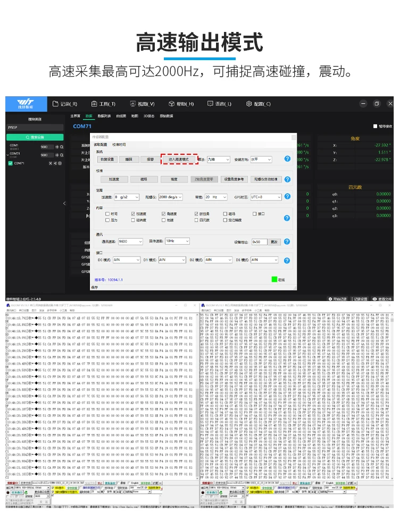Click the 搜索设备 green search button
This screenshot has width=399, height=532.
pos(35,137)
